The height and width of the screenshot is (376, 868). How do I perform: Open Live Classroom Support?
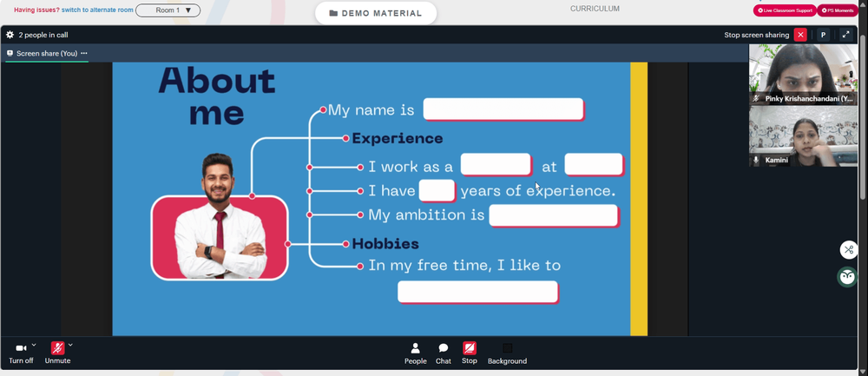(785, 10)
